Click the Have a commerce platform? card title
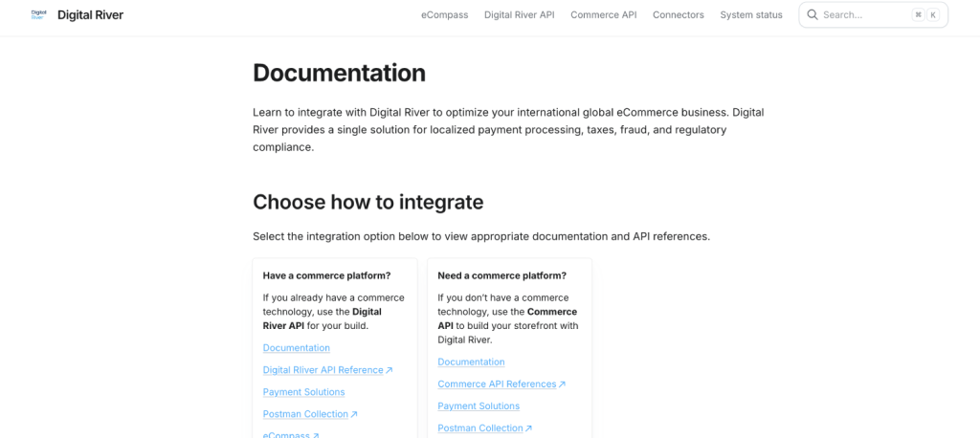The width and height of the screenshot is (980, 438). [x=327, y=275]
